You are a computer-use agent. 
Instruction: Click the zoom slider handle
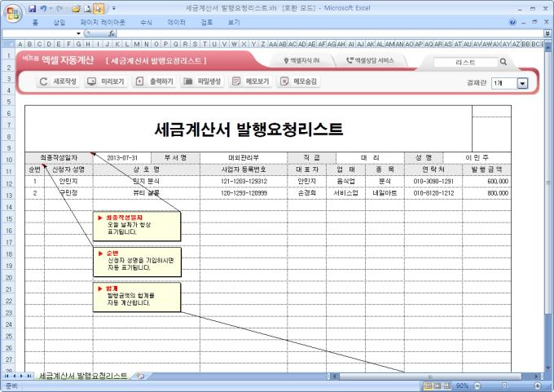[504, 385]
